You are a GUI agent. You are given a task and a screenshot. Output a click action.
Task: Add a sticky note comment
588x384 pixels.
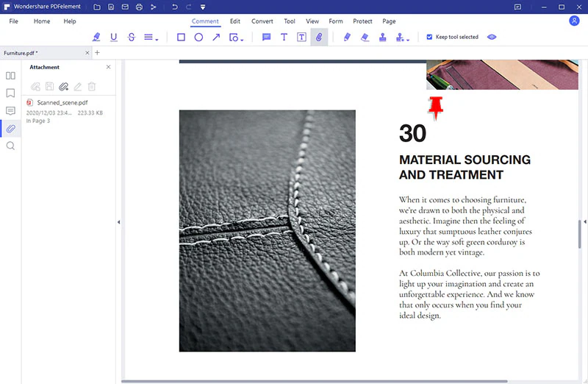tap(266, 37)
